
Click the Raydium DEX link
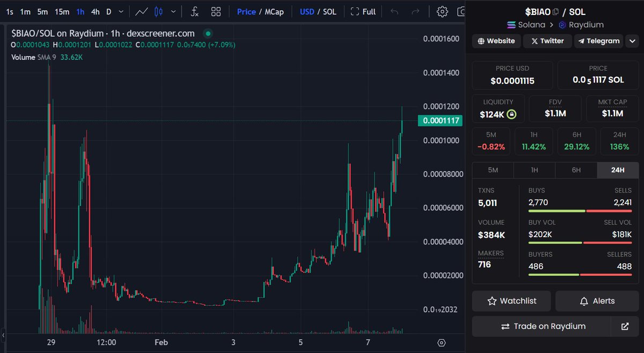pyautogui.click(x=581, y=25)
